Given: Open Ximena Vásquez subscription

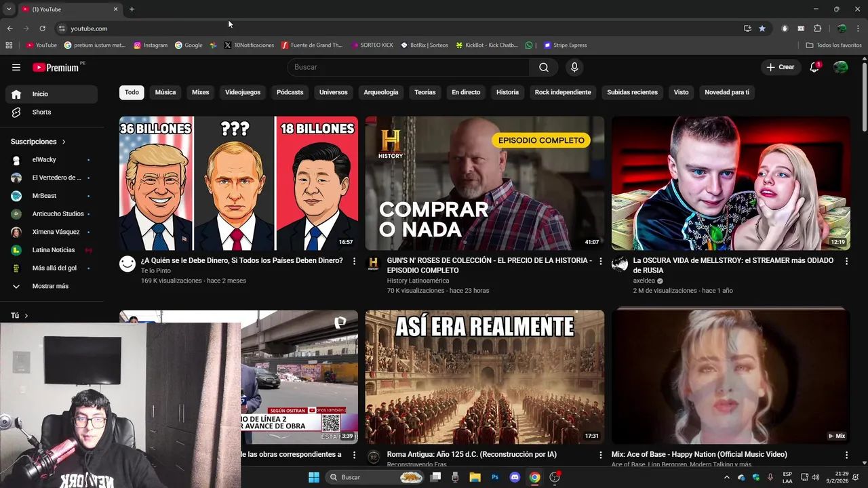Looking at the screenshot, I should click(x=52, y=232).
